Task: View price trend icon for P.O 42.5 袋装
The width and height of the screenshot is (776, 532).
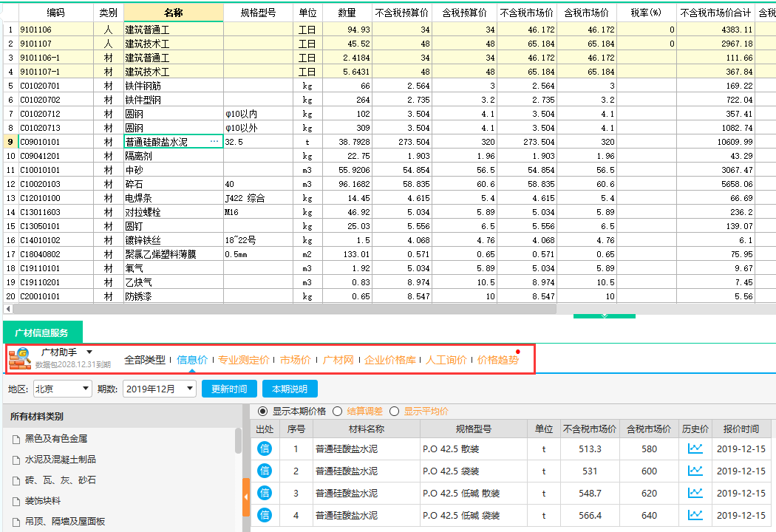Action: coord(695,471)
